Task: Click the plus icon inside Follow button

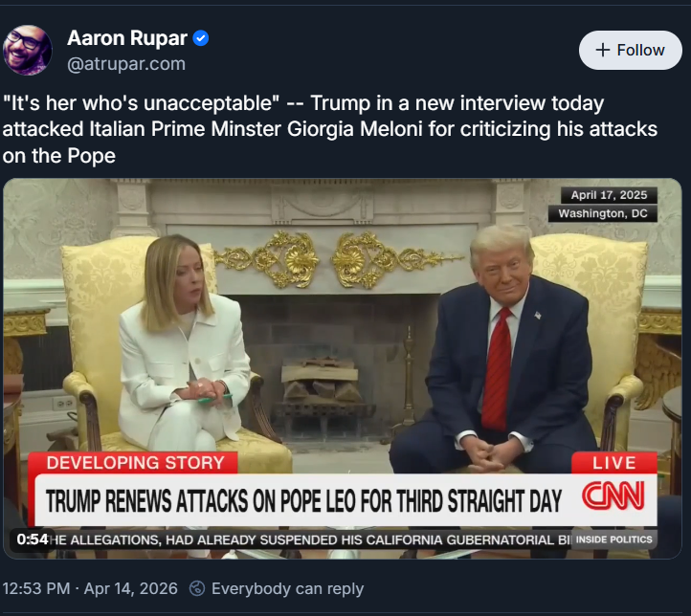Action: [x=602, y=50]
